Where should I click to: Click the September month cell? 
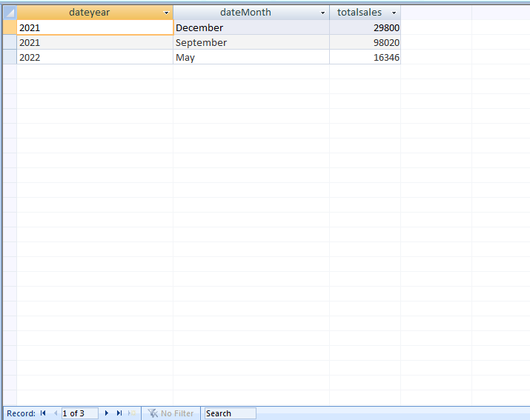251,42
